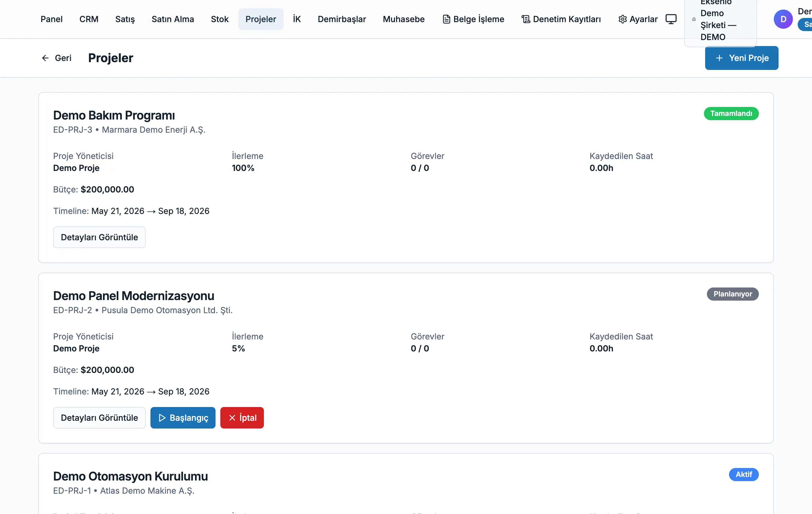The height and width of the screenshot is (514, 812).
Task: Open Demo Otomasyon Kurulumu project title
Action: [x=130, y=476]
